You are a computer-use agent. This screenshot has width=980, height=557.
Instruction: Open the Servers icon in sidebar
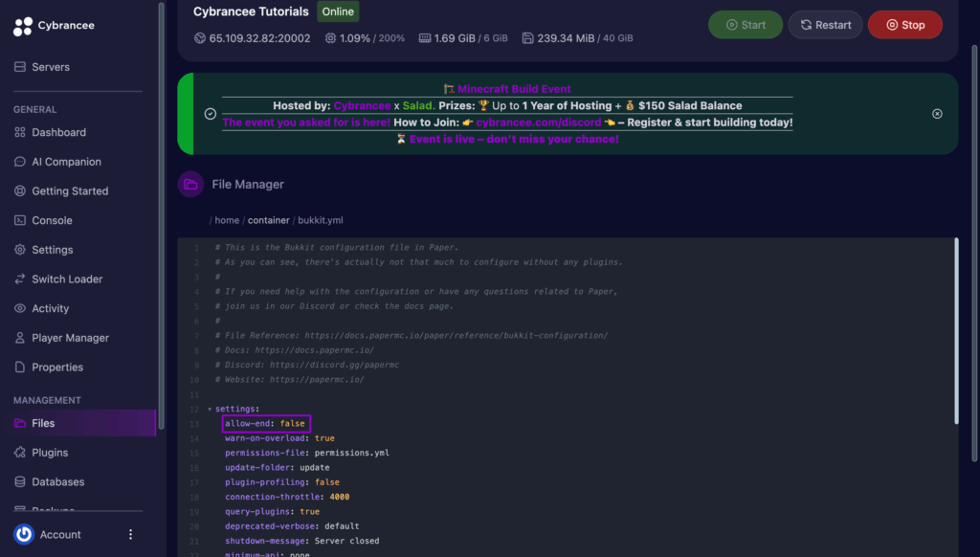20,67
